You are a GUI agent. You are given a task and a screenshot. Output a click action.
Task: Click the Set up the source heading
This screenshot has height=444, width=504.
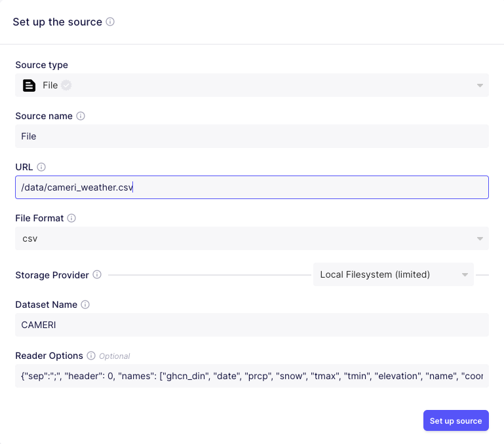coord(57,22)
